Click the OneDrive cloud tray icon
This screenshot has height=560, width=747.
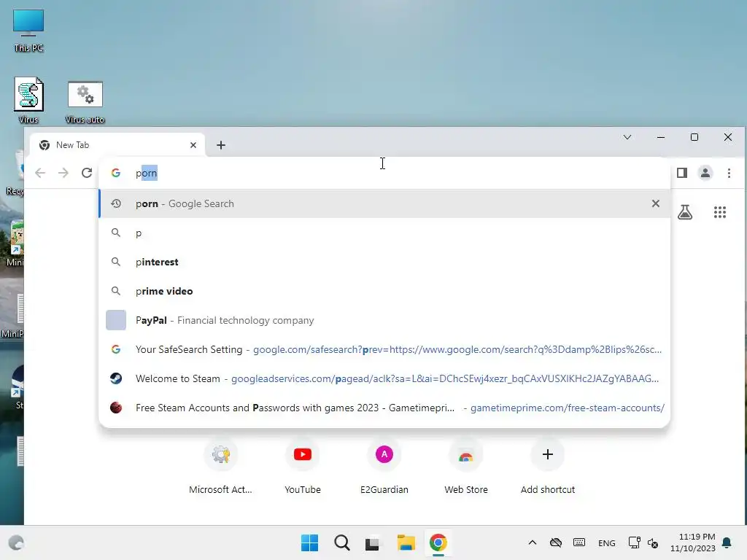pyautogui.click(x=555, y=542)
